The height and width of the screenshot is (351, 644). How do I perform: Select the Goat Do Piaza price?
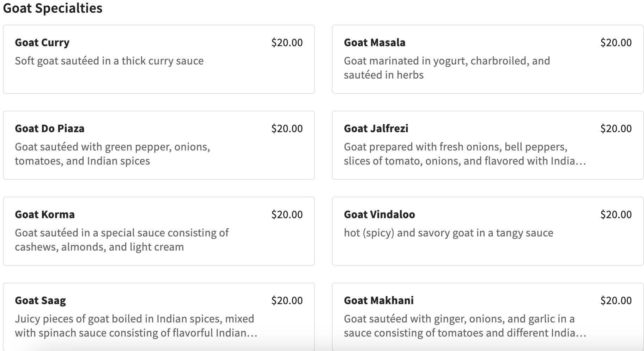click(x=287, y=129)
